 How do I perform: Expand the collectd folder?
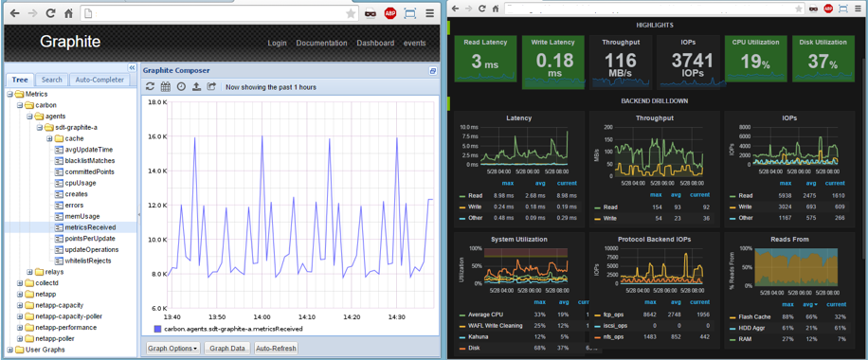(x=21, y=283)
